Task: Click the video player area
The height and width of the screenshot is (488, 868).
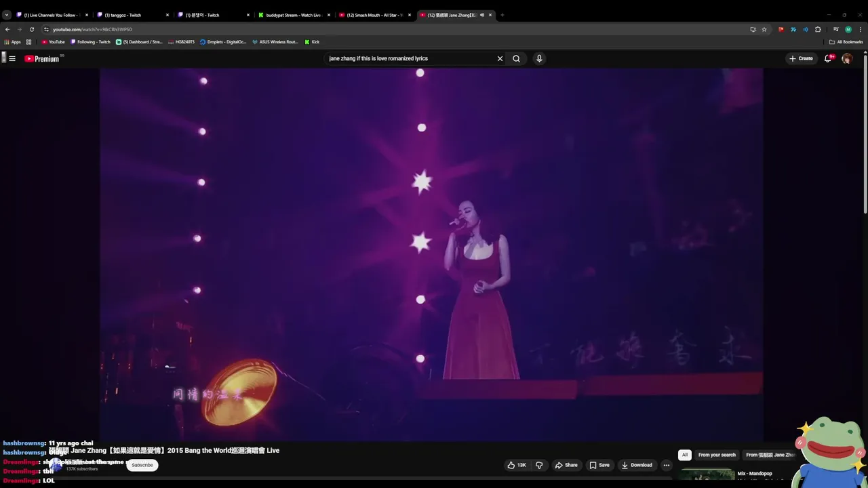Action: [431, 254]
